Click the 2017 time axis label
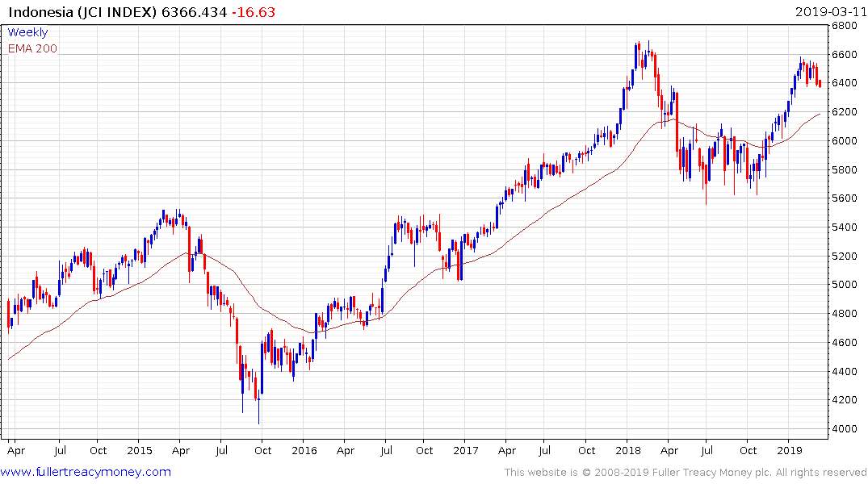 (x=466, y=450)
